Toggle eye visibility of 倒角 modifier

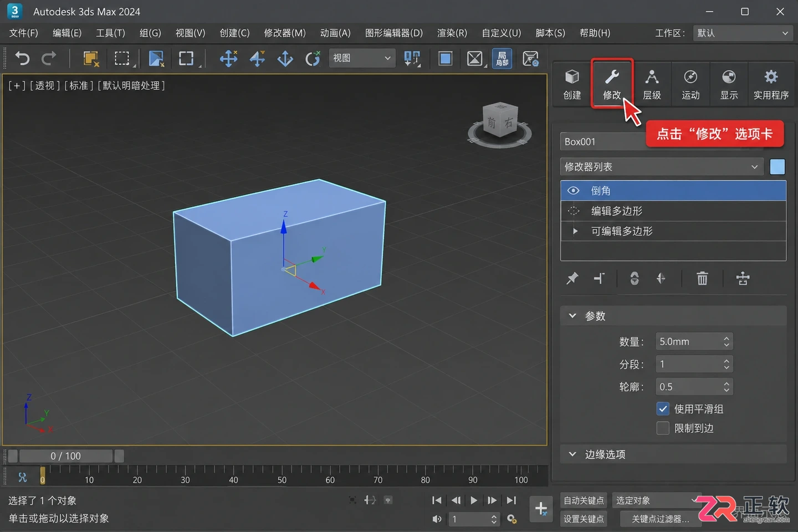pos(574,191)
